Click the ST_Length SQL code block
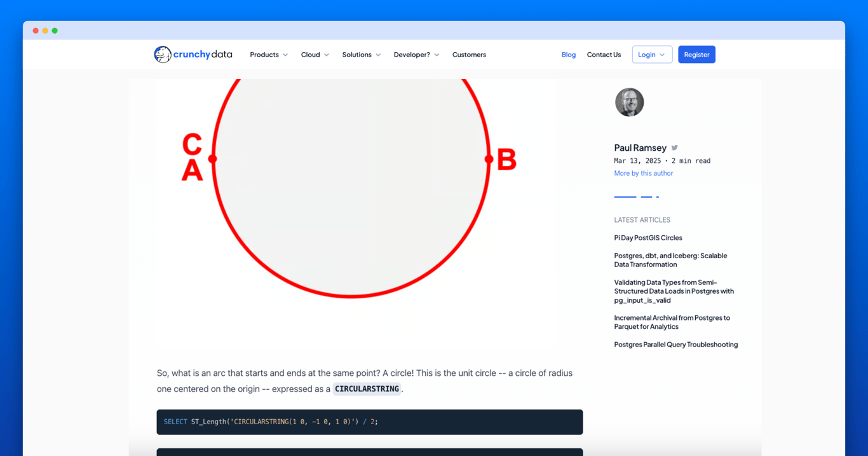The image size is (868, 456). 370,422
